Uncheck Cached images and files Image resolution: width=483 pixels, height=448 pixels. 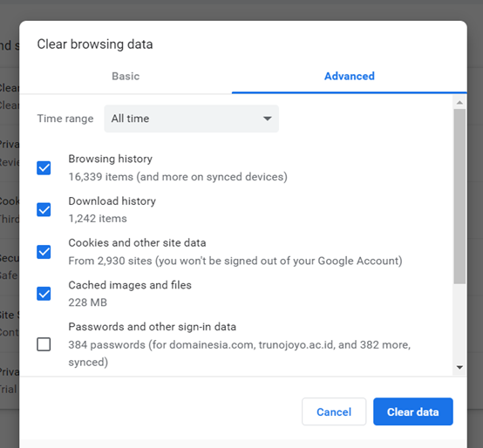(44, 294)
